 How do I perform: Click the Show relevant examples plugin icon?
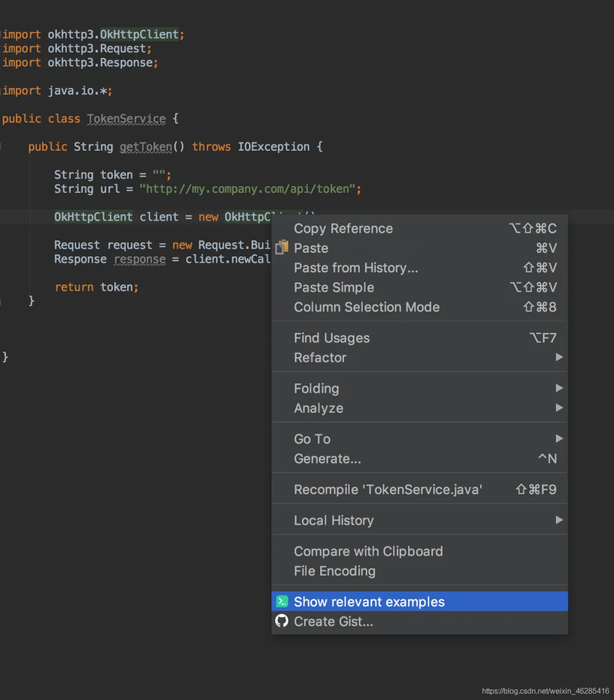(282, 602)
